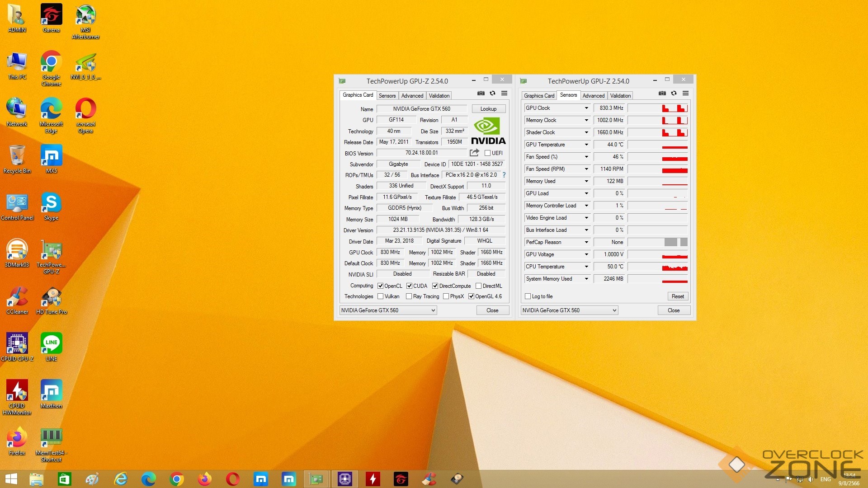Click the GPU Clock sensor graph

657,108
